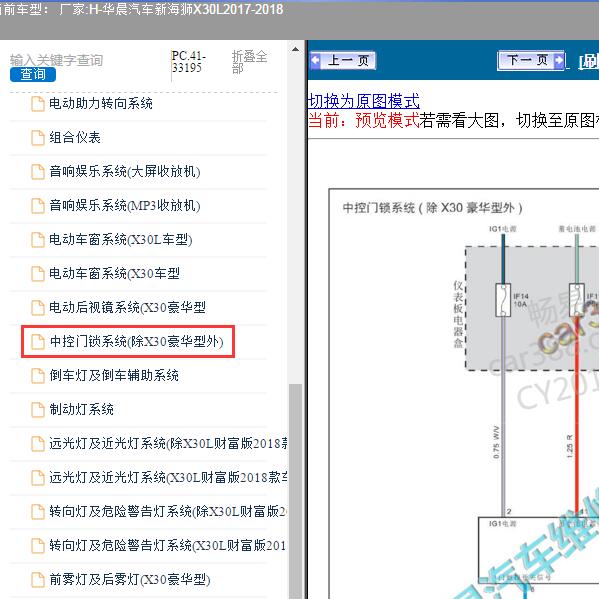The height and width of the screenshot is (599, 599).
Task: Open 电动车窗系统(X30车型 diagram
Action: (115, 274)
